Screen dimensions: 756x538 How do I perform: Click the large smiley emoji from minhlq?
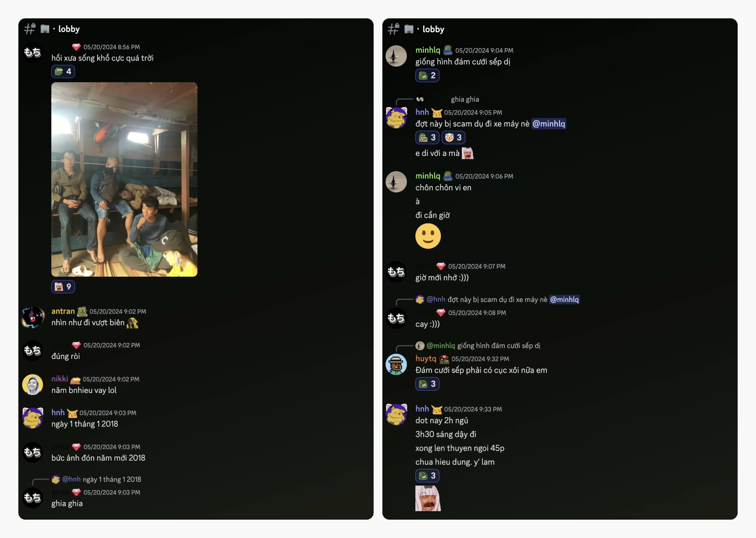pyautogui.click(x=428, y=236)
